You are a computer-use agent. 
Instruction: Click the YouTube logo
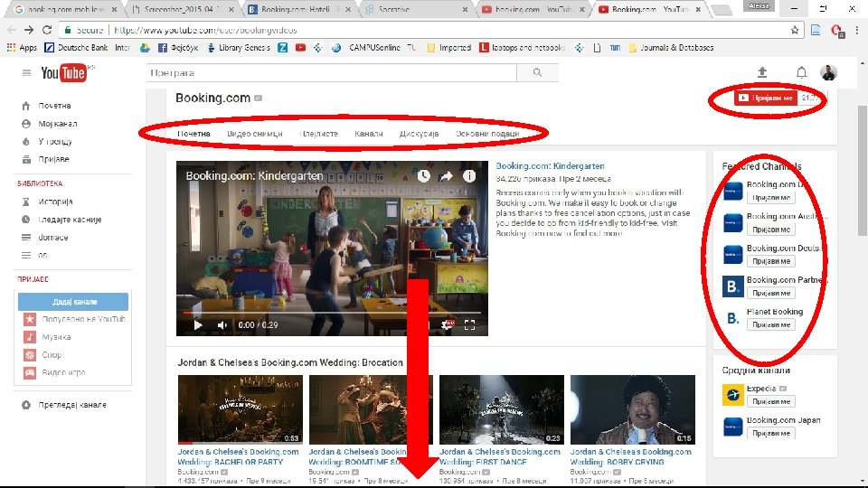63,72
